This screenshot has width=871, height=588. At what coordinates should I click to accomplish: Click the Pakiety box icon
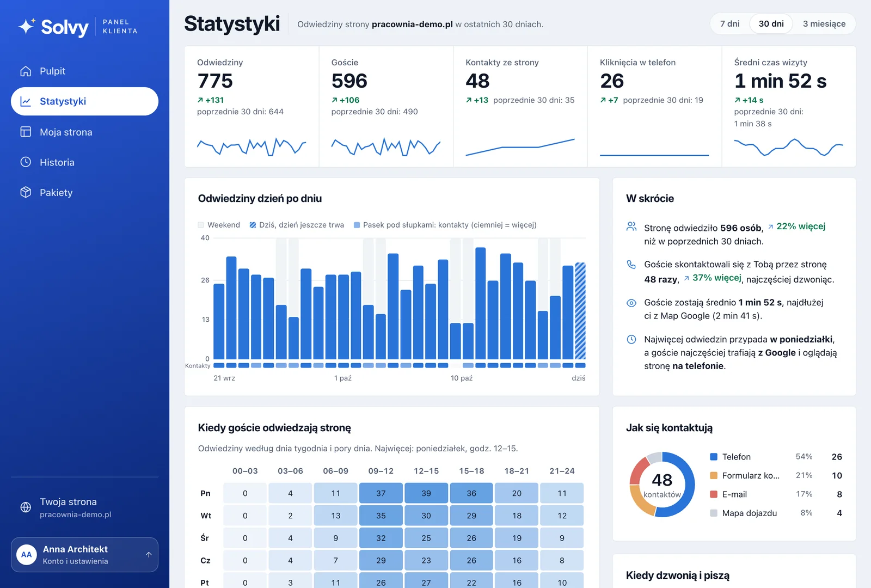pos(26,192)
